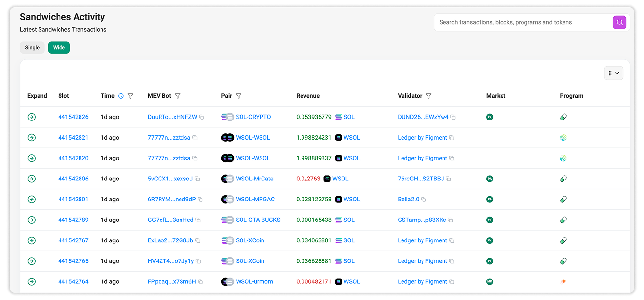Image resolution: width=644 pixels, height=300 pixels.
Task: Expand the row for slot 441542789
Action: point(32,220)
